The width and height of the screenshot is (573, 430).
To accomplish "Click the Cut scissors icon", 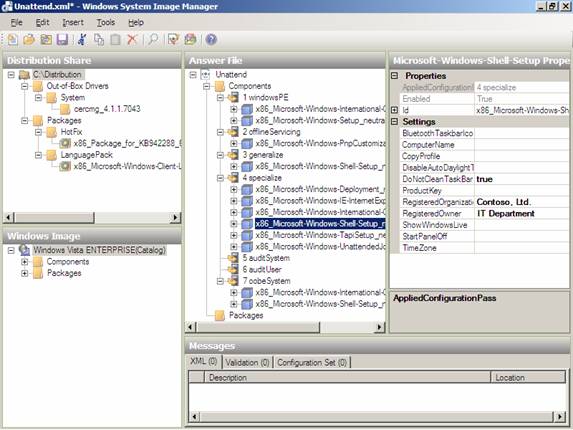I will coord(82,39).
